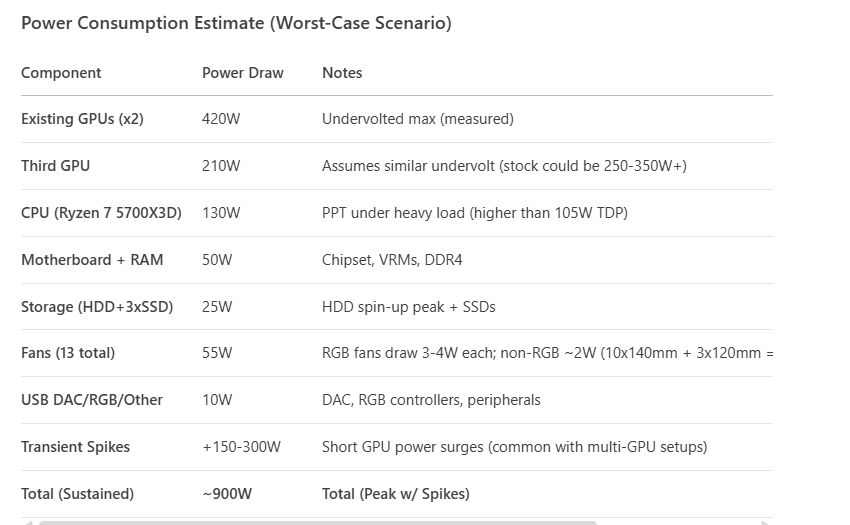
Task: Click the horizontal scrollbar thumb under the table
Action: 318,522
